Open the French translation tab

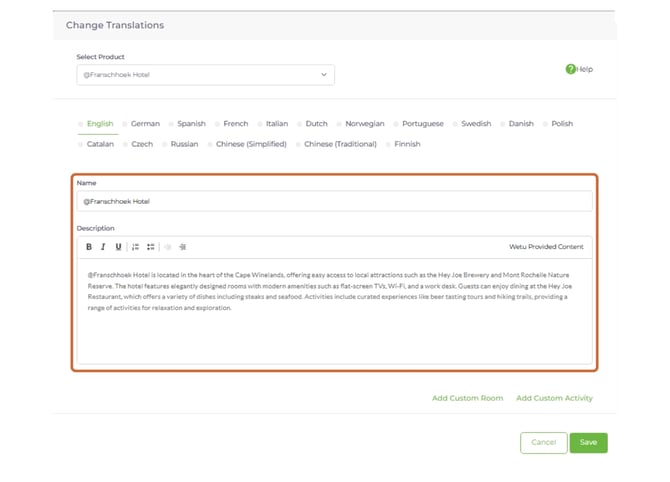pos(235,123)
